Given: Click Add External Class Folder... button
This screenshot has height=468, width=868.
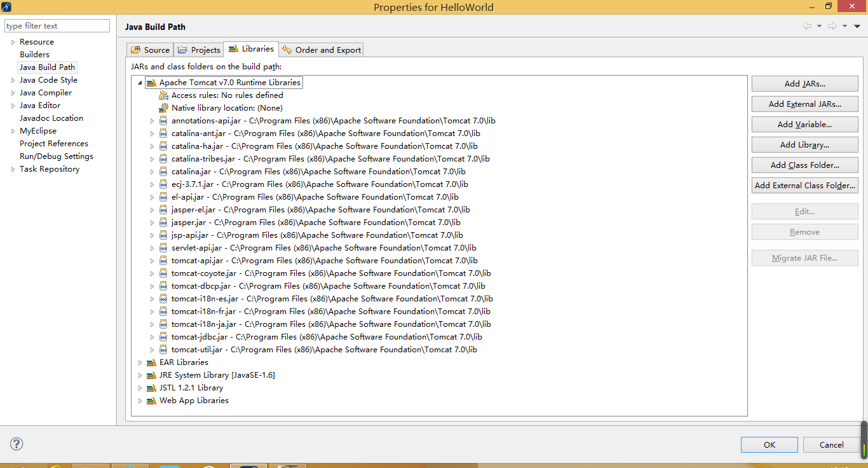Looking at the screenshot, I should [804, 185].
